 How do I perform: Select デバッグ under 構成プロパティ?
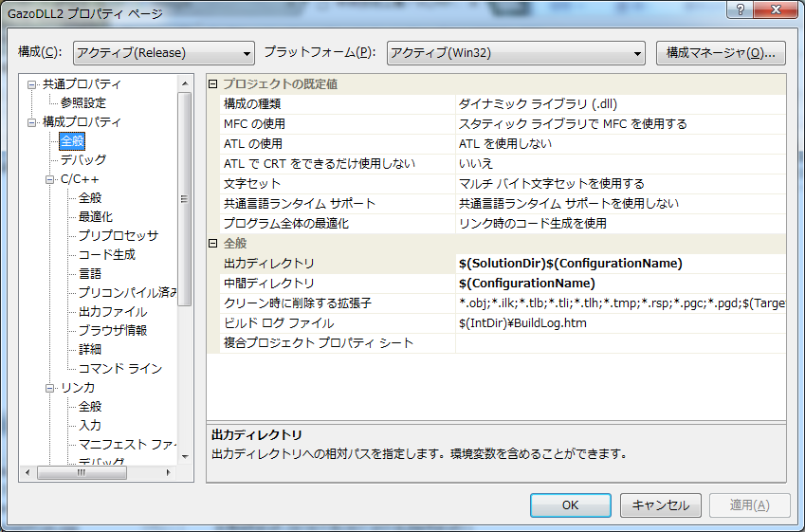pyautogui.click(x=82, y=159)
